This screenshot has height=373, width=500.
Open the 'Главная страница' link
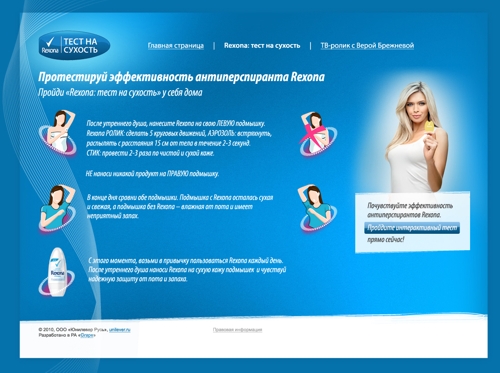point(176,46)
